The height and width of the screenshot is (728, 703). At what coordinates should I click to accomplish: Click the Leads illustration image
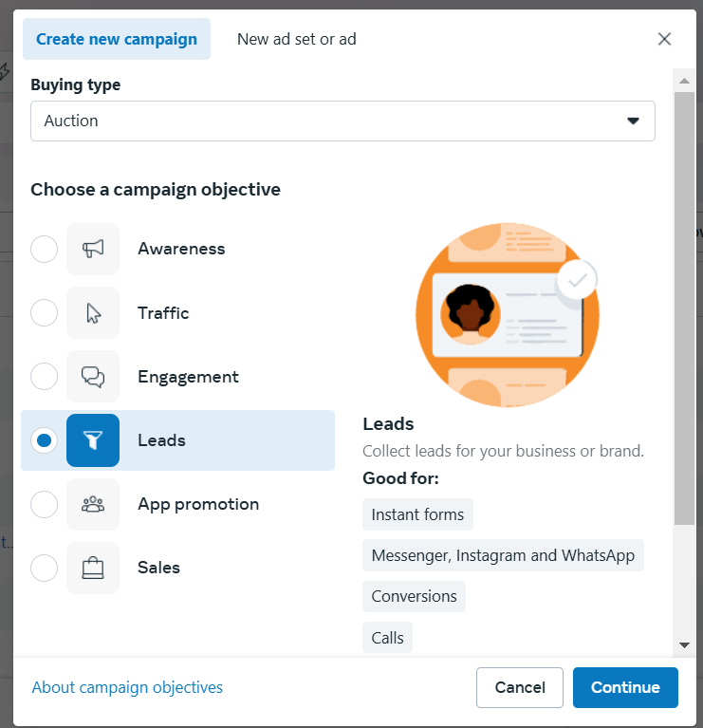[508, 315]
